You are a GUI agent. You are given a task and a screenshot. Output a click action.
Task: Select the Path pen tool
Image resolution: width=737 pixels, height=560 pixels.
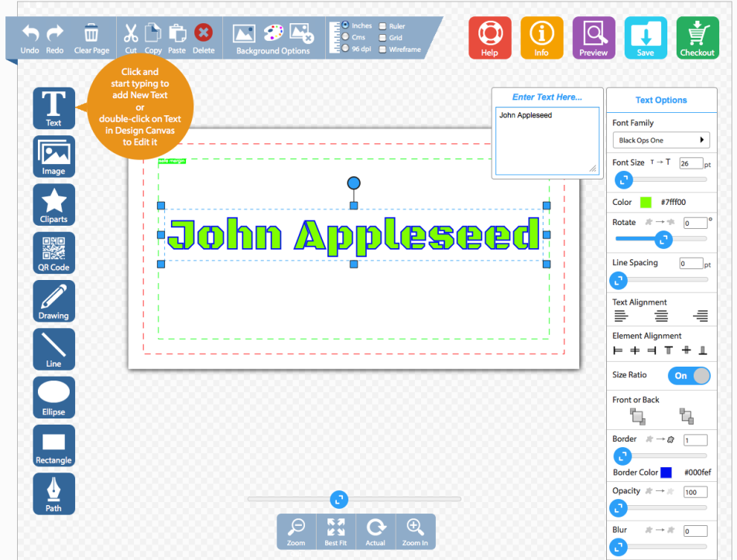[x=53, y=493]
